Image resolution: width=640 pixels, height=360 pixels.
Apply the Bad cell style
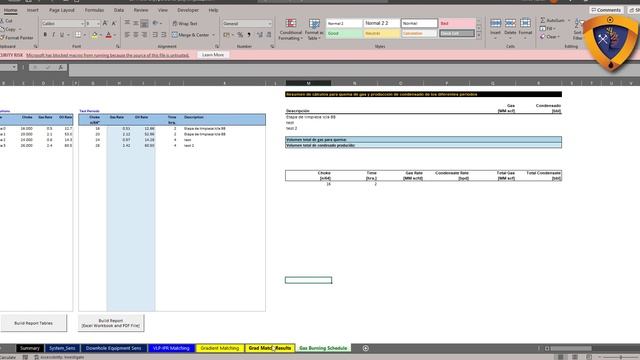457,24
